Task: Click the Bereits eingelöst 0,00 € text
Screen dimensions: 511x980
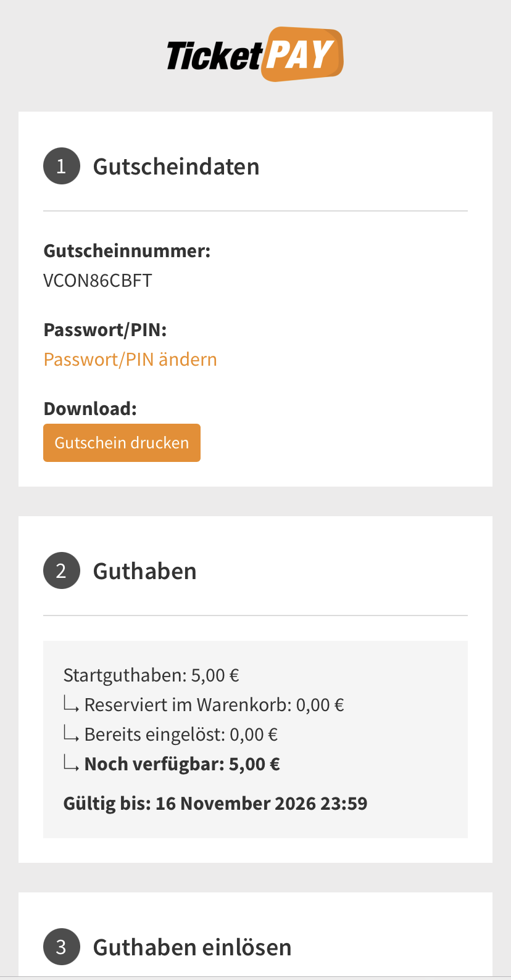Action: [x=181, y=735]
